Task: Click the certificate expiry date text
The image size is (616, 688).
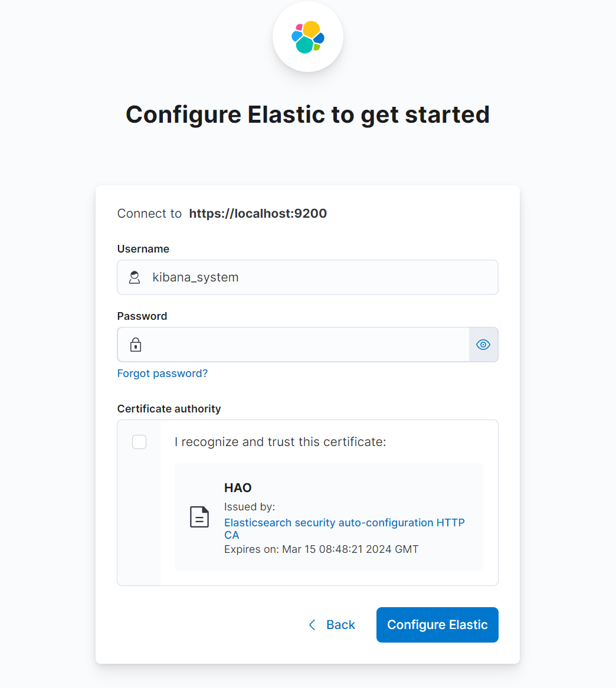Action: pos(322,549)
